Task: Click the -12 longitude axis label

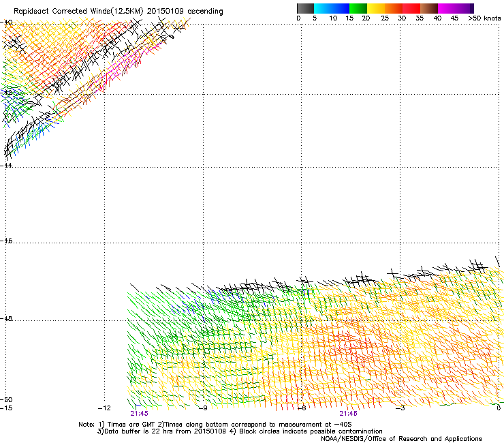Action: (x=104, y=408)
